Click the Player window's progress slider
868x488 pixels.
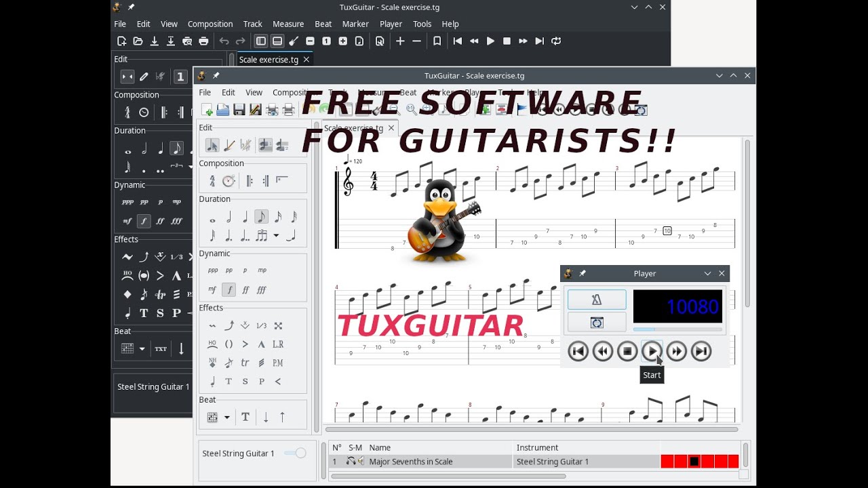[x=677, y=329]
